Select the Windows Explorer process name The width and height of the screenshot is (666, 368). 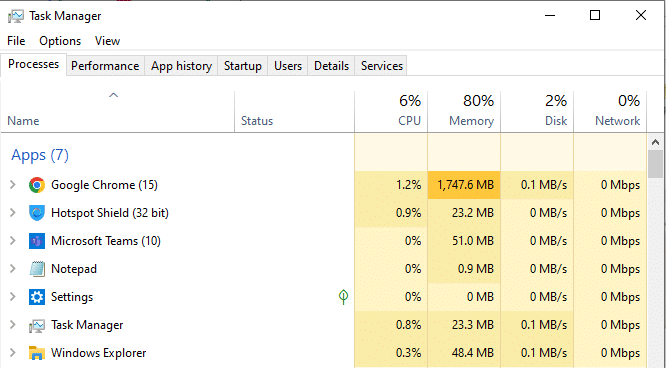tap(99, 353)
